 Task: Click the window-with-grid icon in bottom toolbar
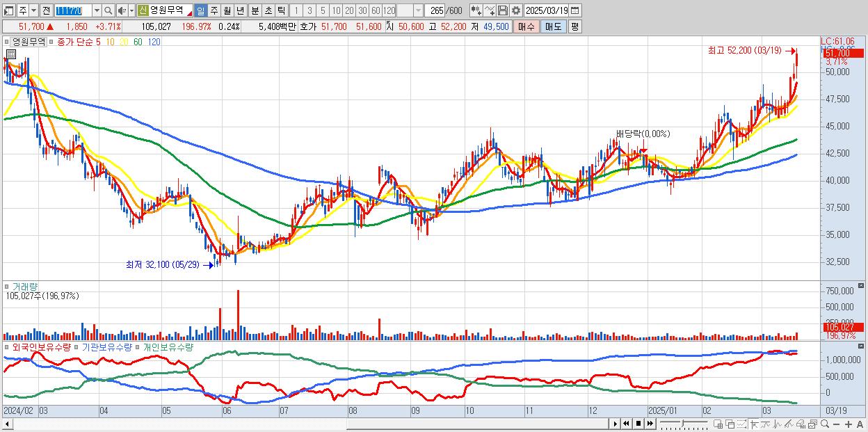click(x=718, y=424)
